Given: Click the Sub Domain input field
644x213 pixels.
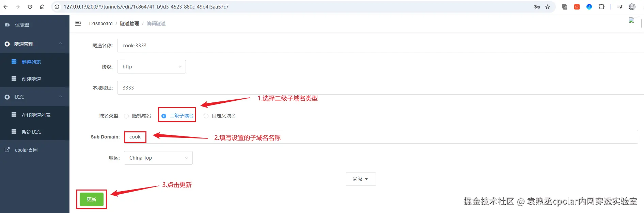Looking at the screenshot, I should [381, 137].
